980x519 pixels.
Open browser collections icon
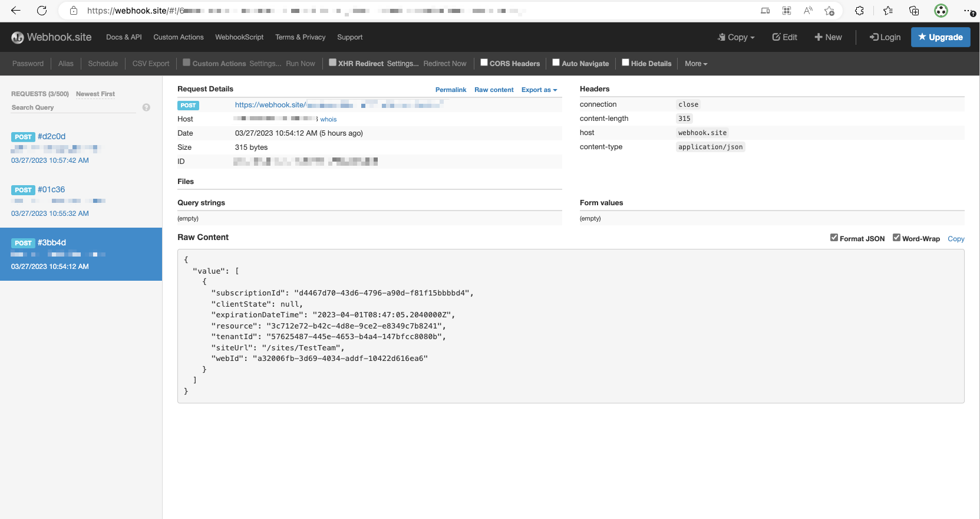pyautogui.click(x=914, y=11)
